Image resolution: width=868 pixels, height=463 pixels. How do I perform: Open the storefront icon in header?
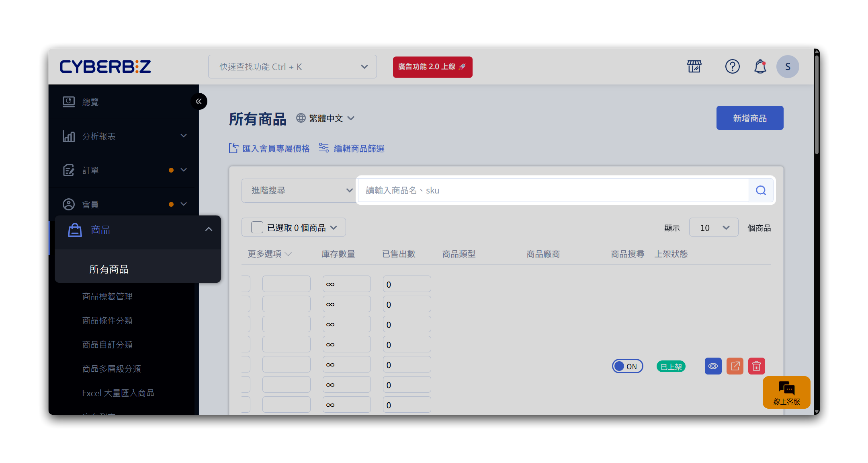(x=694, y=66)
